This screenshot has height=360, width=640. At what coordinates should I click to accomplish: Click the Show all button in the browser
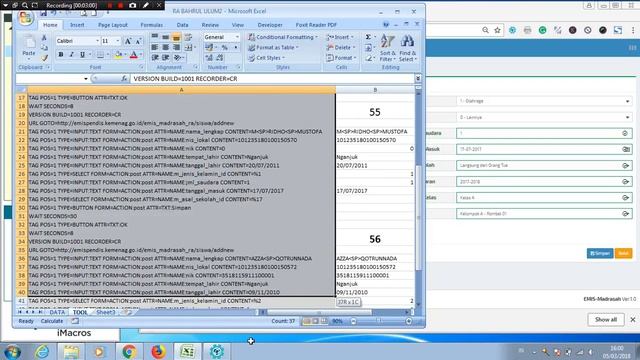click(x=606, y=320)
